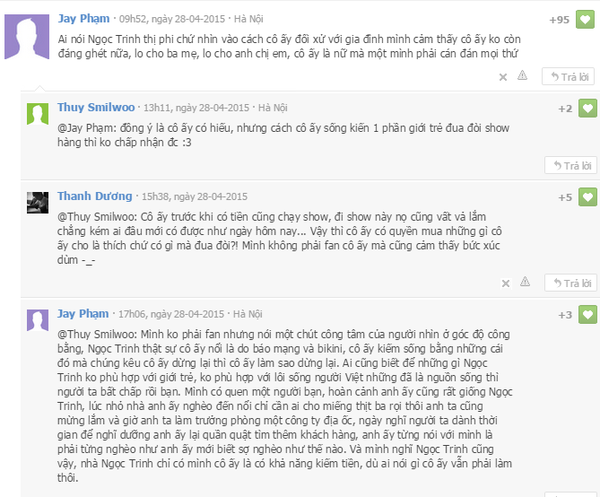Like Jay Phạm's top comment with the heart icon
This screenshot has width=600, height=497.
click(585, 20)
